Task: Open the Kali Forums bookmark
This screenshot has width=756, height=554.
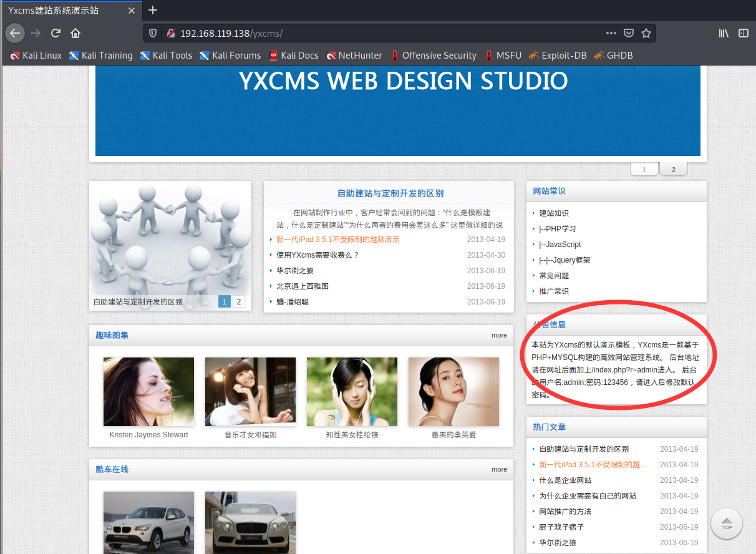Action: 230,56
